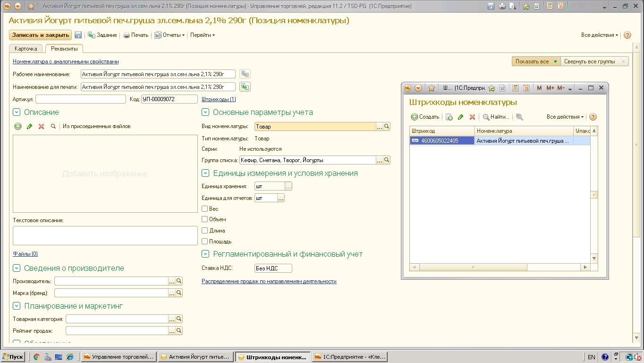Image resolution: width=644 pixels, height=363 pixels.
Task: Open calculator from main title bar
Action: click(550, 6)
